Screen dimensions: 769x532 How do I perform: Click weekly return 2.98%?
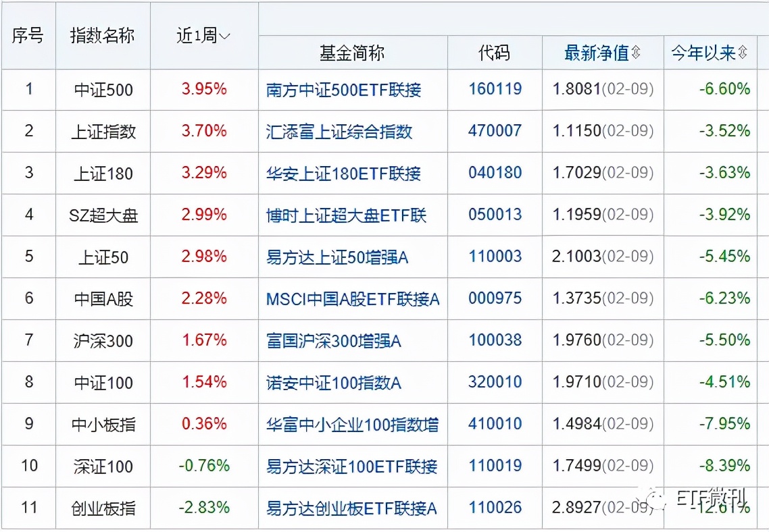click(x=204, y=256)
